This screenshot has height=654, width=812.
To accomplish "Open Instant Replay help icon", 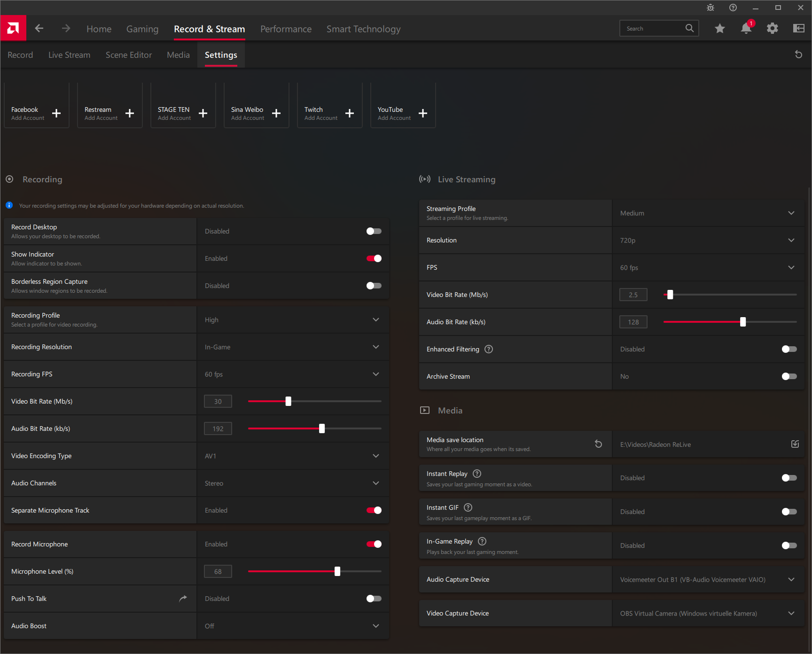I will click(477, 474).
